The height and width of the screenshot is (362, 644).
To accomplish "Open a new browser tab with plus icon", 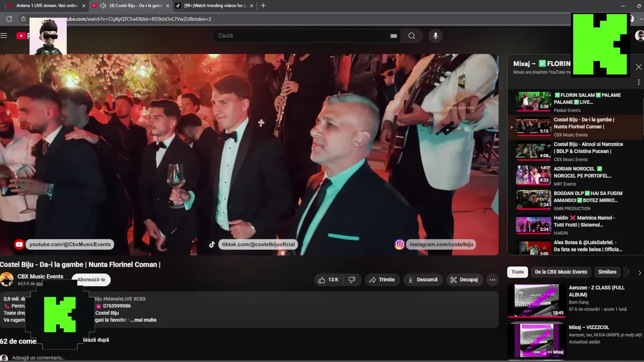I will tap(263, 6).
